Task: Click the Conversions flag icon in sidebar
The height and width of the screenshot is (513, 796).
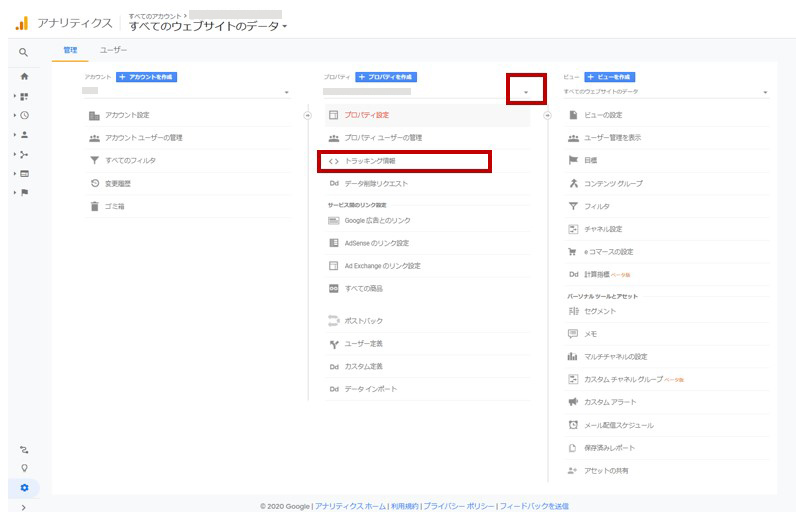Action: (24, 192)
